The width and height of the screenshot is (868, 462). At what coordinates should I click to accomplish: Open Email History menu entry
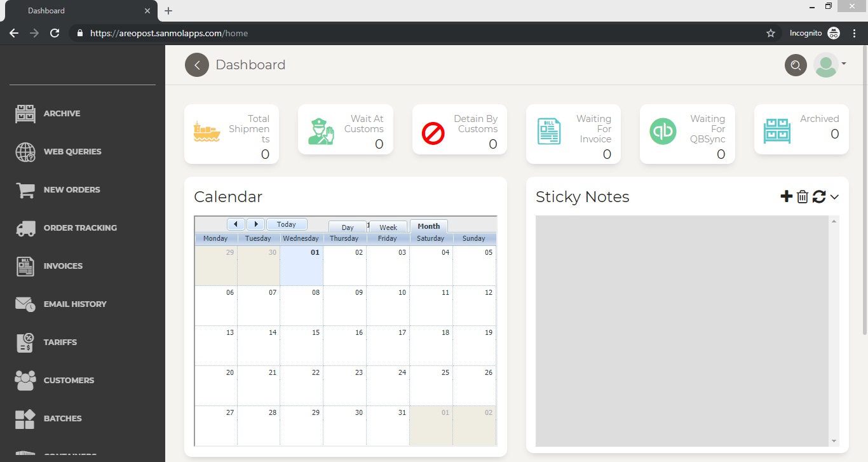pos(75,304)
